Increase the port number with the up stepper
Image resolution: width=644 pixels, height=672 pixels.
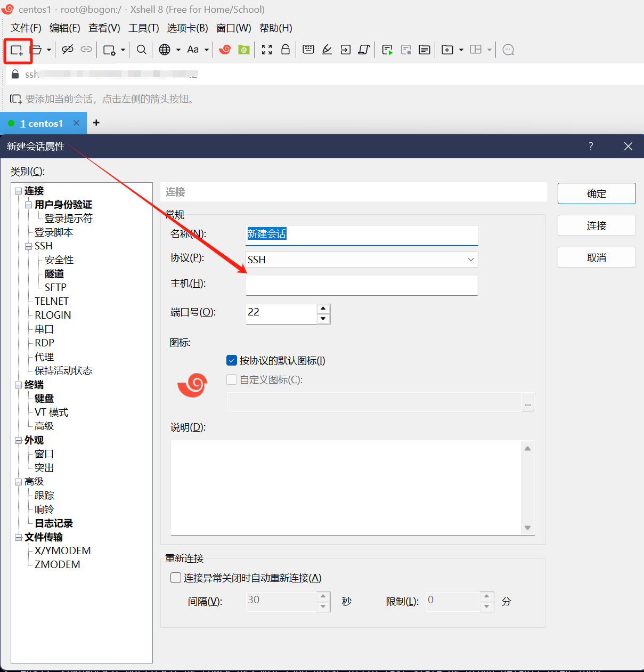click(x=323, y=309)
